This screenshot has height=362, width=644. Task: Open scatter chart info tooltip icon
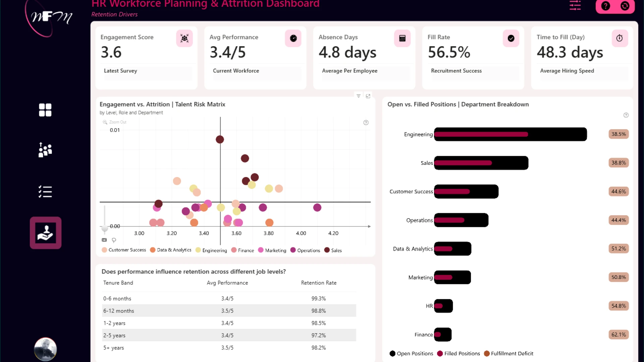tap(366, 123)
